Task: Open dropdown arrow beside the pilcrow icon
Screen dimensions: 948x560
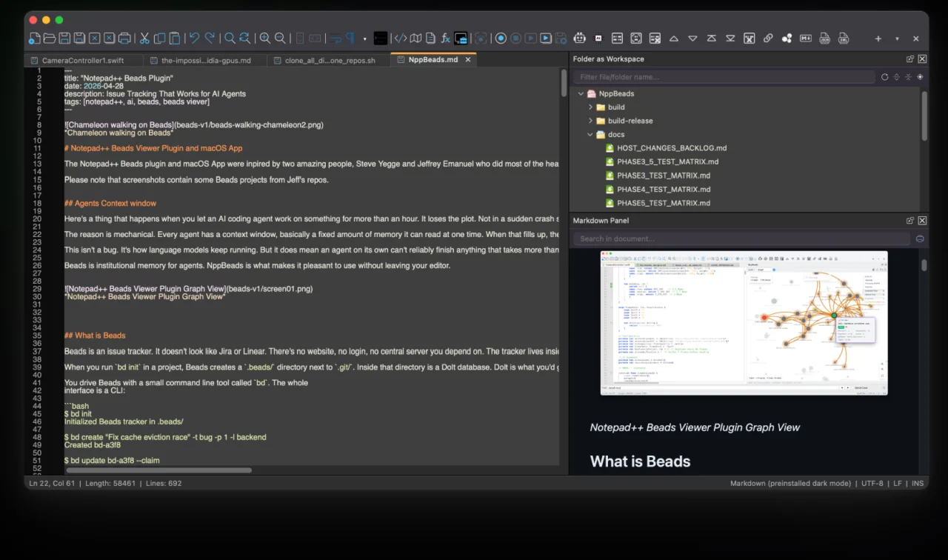Action: pos(364,39)
